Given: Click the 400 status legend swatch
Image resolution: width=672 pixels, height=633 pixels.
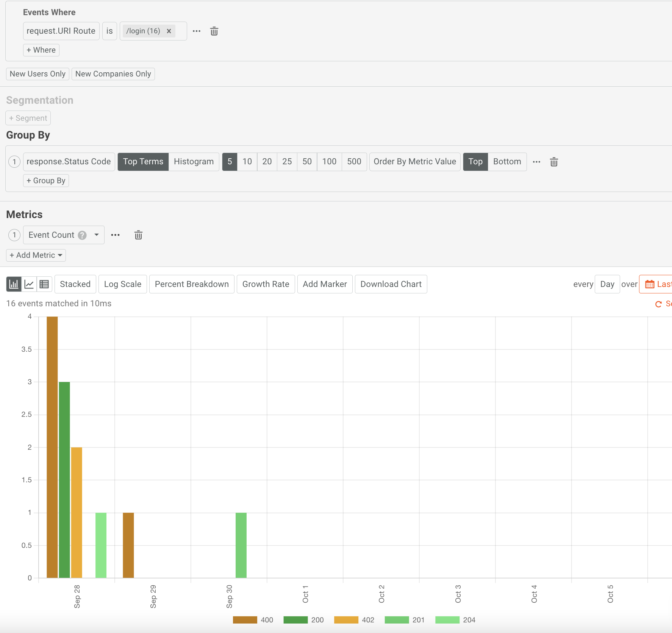Looking at the screenshot, I should (x=245, y=620).
